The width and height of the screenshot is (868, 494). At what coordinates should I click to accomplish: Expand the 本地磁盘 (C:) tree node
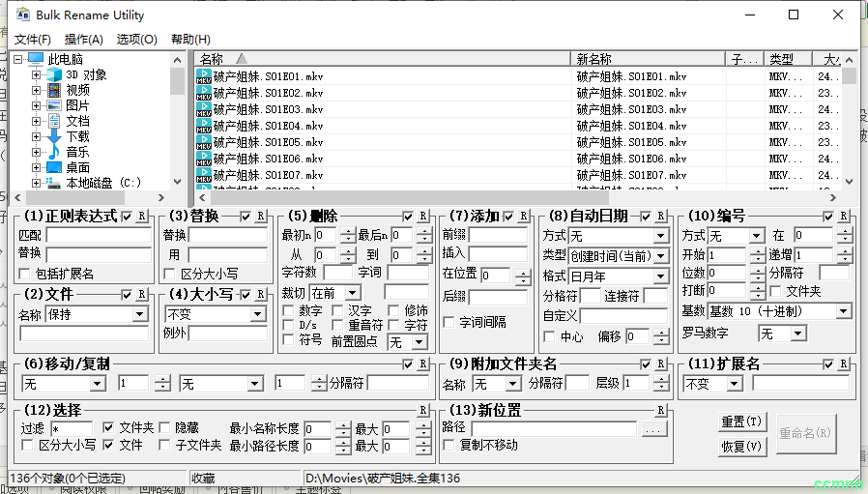click(x=37, y=183)
